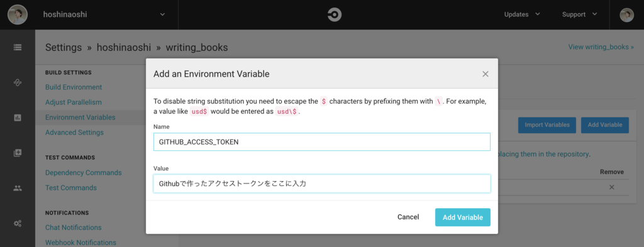Click the user avatar at top right

(x=626, y=15)
